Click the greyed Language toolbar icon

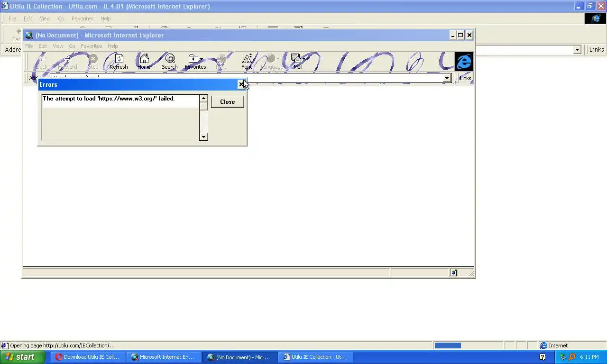point(271,62)
